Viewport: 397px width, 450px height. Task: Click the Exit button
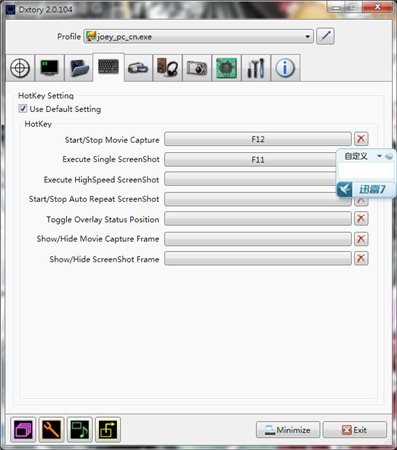[x=355, y=430]
